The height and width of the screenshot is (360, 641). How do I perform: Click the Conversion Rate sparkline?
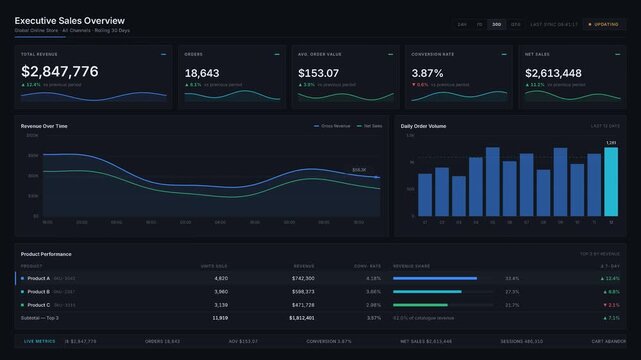click(459, 96)
